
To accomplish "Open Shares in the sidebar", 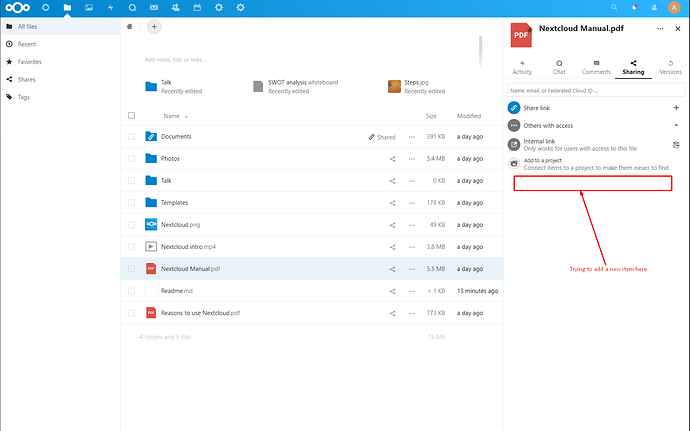I will (60, 79).
